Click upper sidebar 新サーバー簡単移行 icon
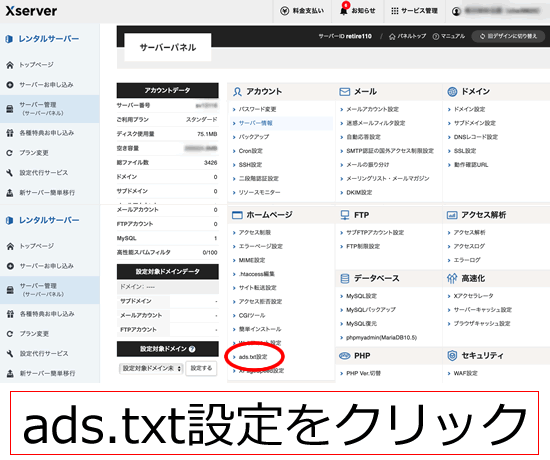Screen dimensions: 550x460 click(x=10, y=193)
